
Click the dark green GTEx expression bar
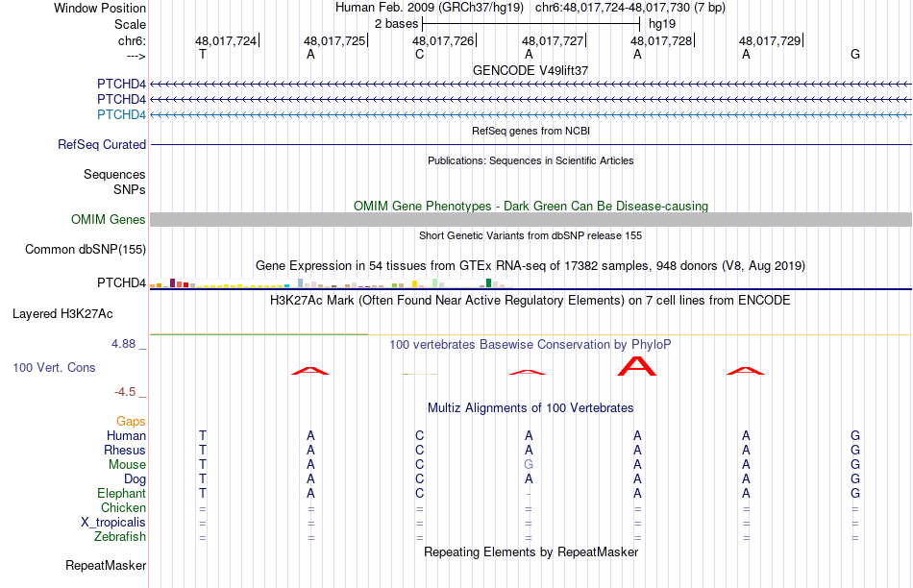tap(488, 282)
